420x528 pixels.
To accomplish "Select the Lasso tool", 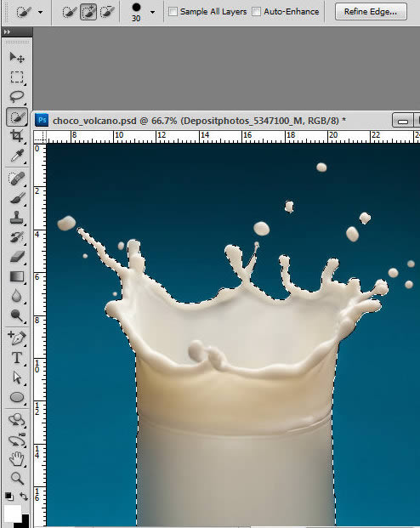I will pos(17,97).
